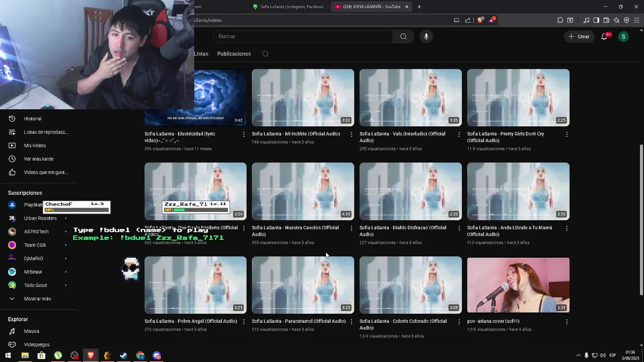
Task: Open the Pretty Girls Don't Cry thumbnail
Action: tap(518, 98)
